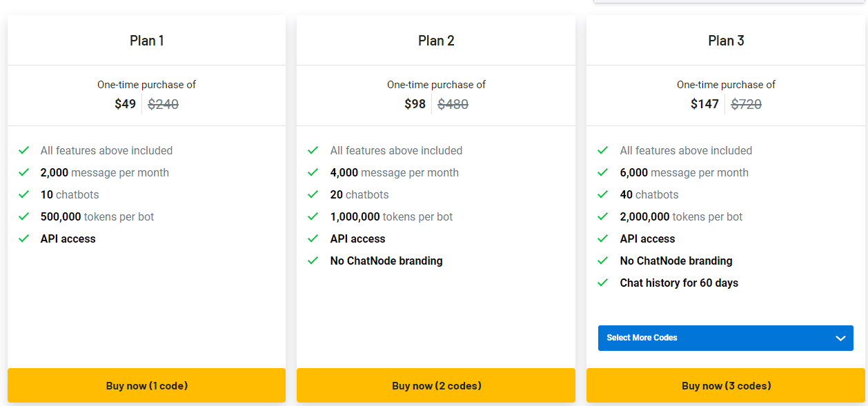Image resolution: width=868 pixels, height=406 pixels.
Task: Click the check icon next to 'No ChatNode branding' in Plan 2
Action: pos(313,261)
